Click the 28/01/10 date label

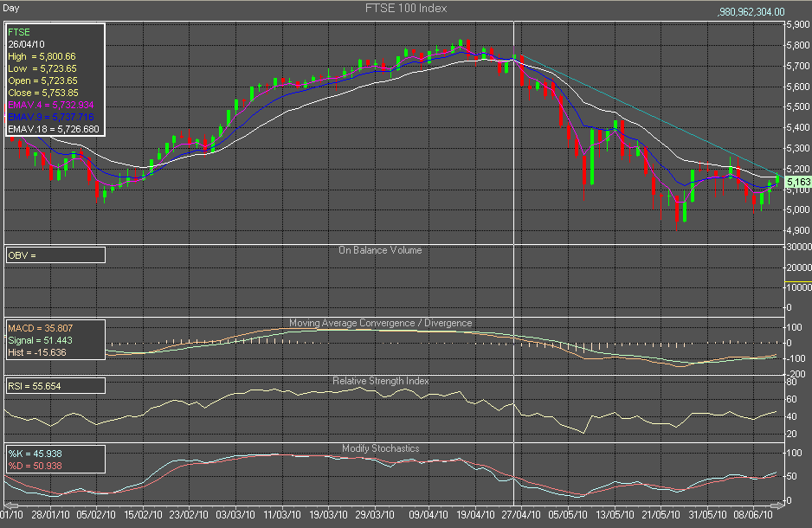coord(50,515)
